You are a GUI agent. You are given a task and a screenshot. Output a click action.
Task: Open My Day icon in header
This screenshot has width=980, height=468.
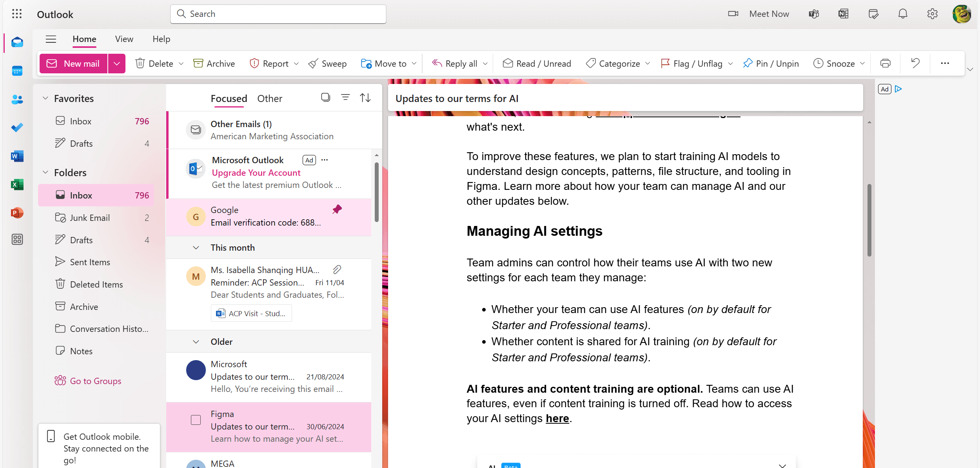click(x=873, y=14)
